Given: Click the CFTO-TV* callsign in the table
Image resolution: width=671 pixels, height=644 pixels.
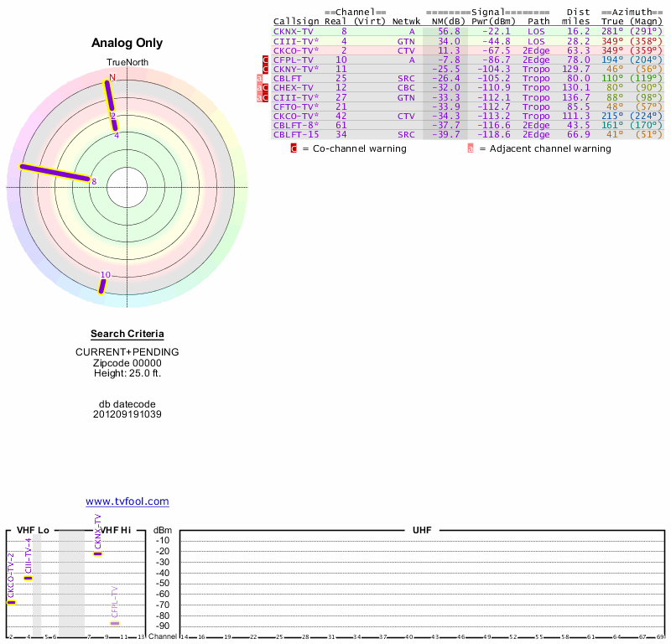Looking at the screenshot, I should pyautogui.click(x=295, y=106).
